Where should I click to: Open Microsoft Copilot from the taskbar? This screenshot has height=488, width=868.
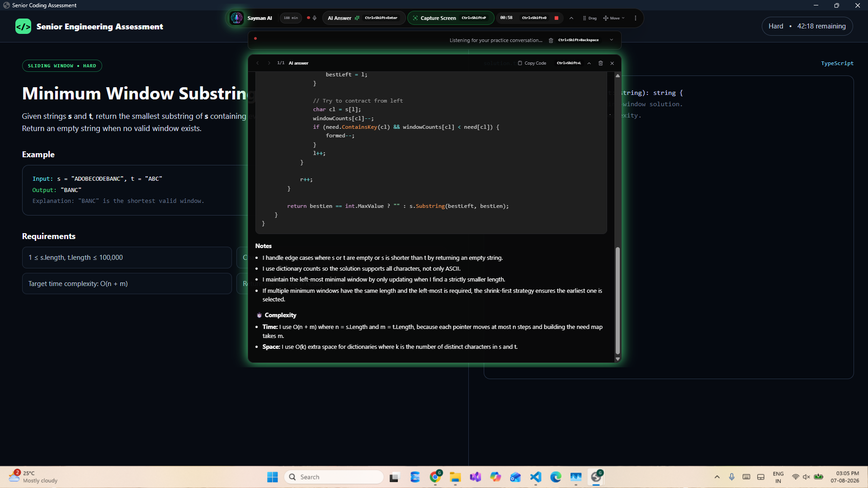(495, 477)
